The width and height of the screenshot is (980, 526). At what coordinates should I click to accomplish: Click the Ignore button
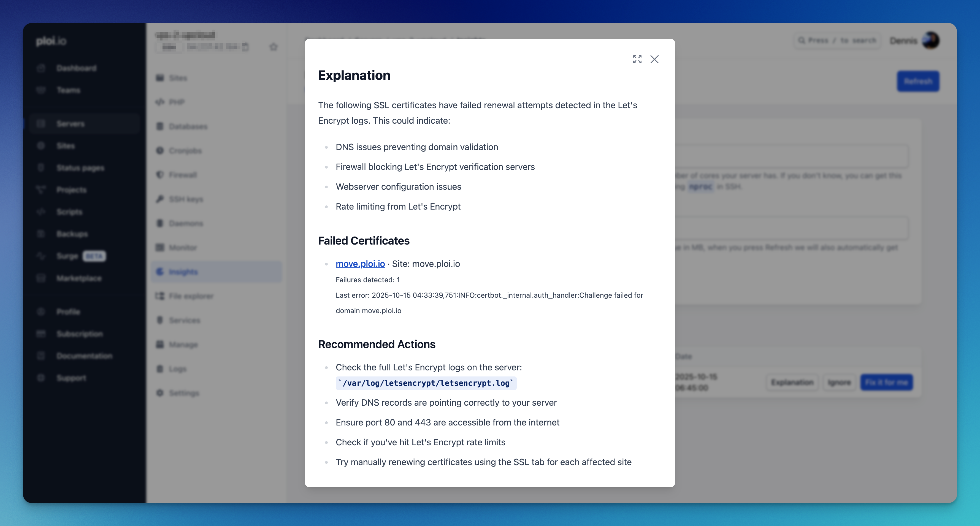click(839, 382)
